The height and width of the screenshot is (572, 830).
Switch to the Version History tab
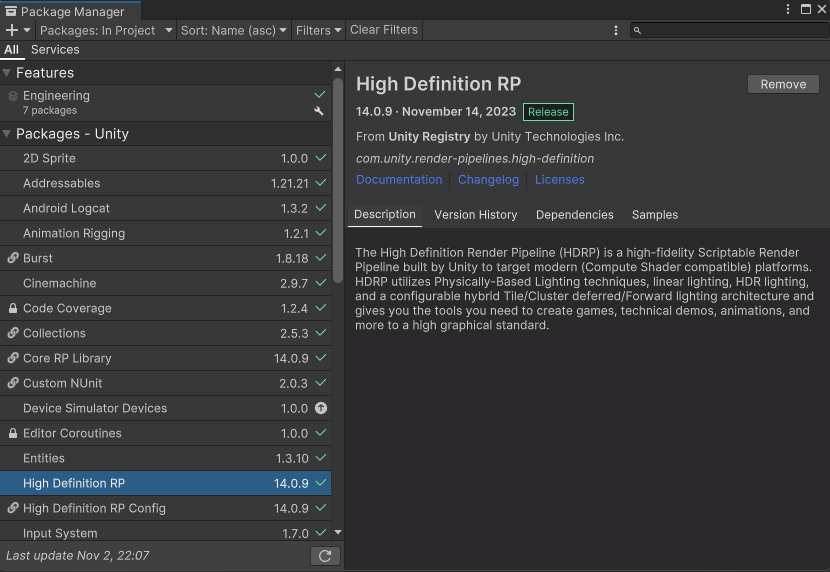click(x=475, y=215)
